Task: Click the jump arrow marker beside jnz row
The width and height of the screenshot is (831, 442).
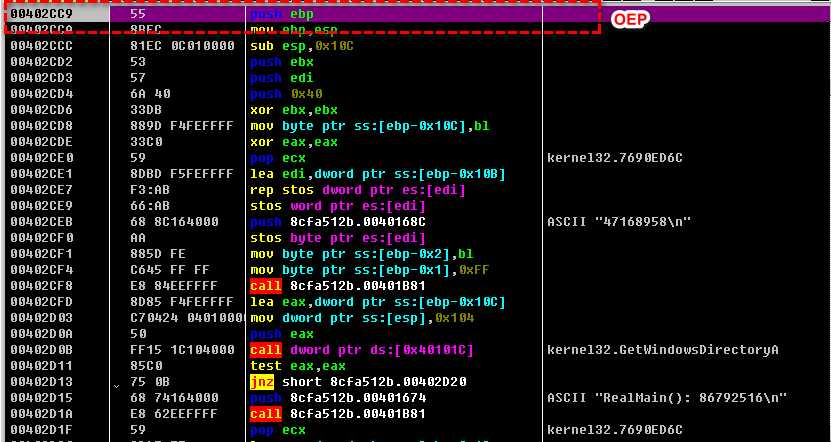Action: click(117, 385)
